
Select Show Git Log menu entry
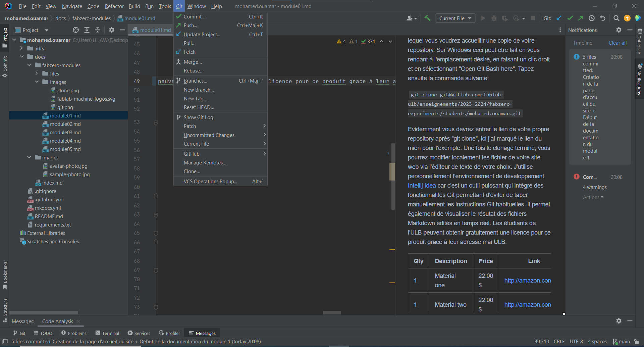[220, 117]
